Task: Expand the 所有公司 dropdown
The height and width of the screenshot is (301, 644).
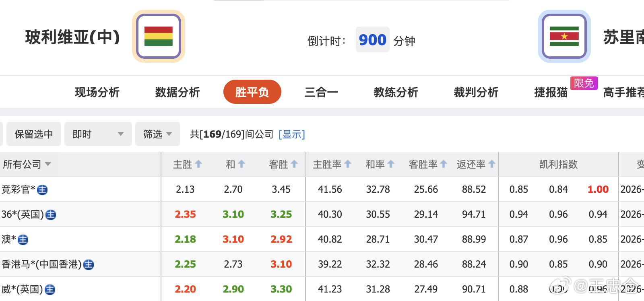Action: [27, 164]
